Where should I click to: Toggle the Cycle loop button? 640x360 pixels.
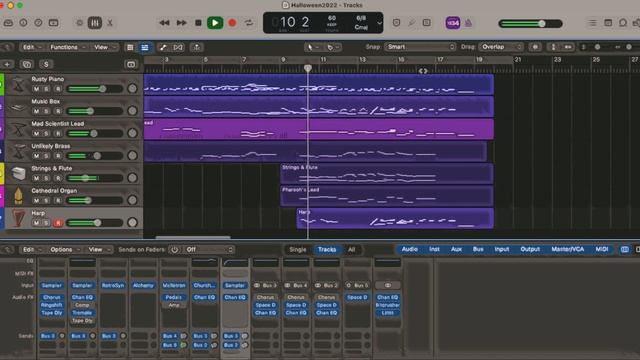[x=249, y=23]
